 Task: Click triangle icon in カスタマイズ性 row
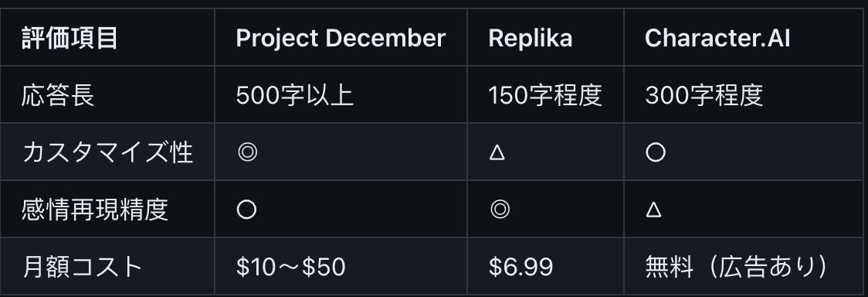click(497, 152)
